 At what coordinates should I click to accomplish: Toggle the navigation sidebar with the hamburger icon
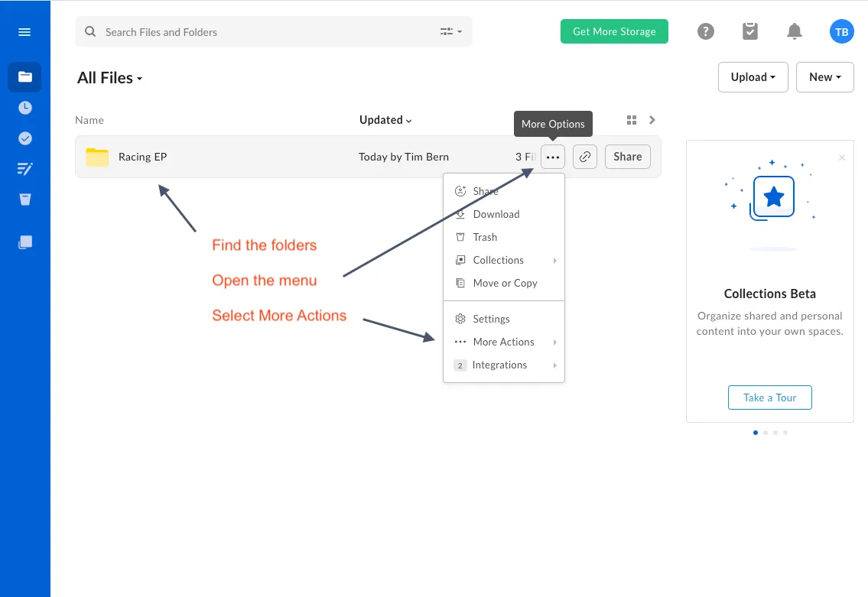click(24, 31)
